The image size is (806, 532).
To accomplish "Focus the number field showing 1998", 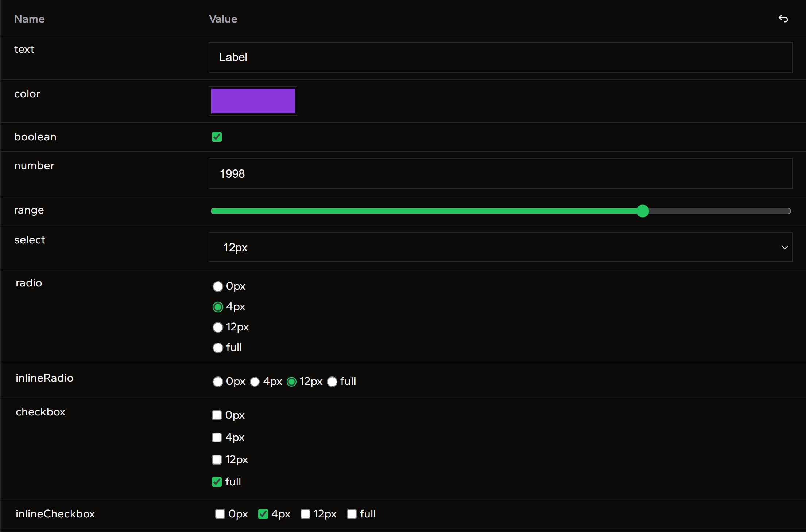I will [x=500, y=174].
